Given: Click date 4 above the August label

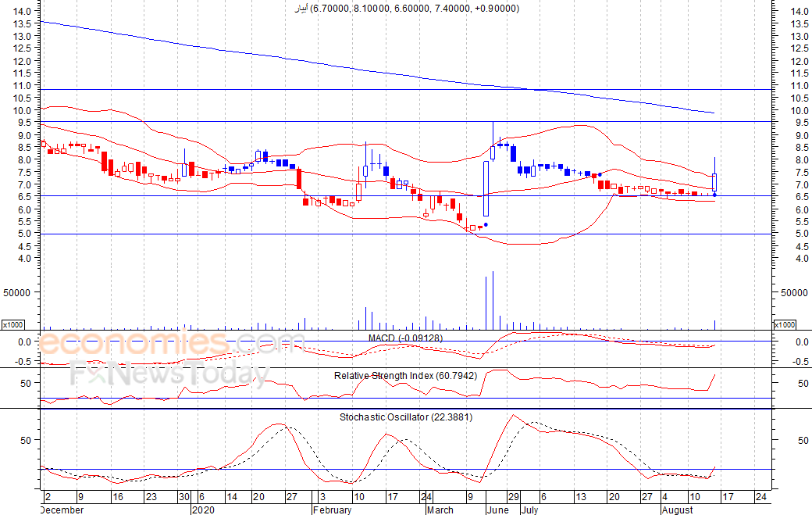Looking at the screenshot, I should pos(665,497).
